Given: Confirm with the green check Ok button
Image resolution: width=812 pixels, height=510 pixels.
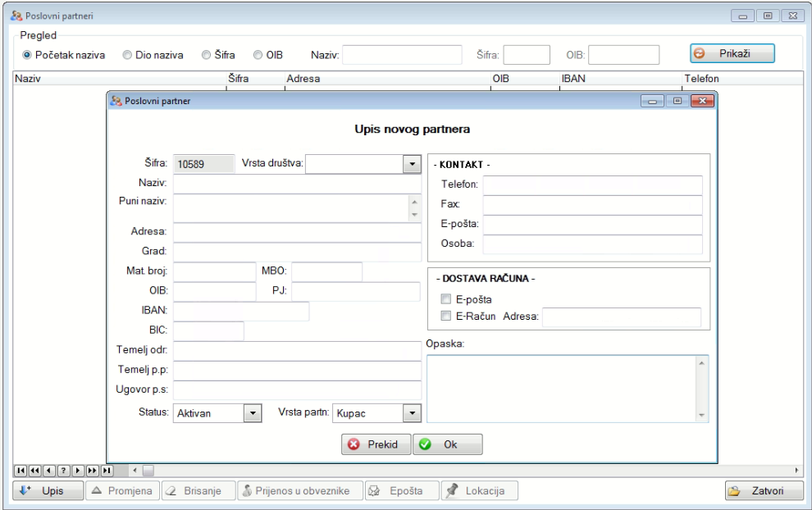Looking at the screenshot, I should 448,444.
